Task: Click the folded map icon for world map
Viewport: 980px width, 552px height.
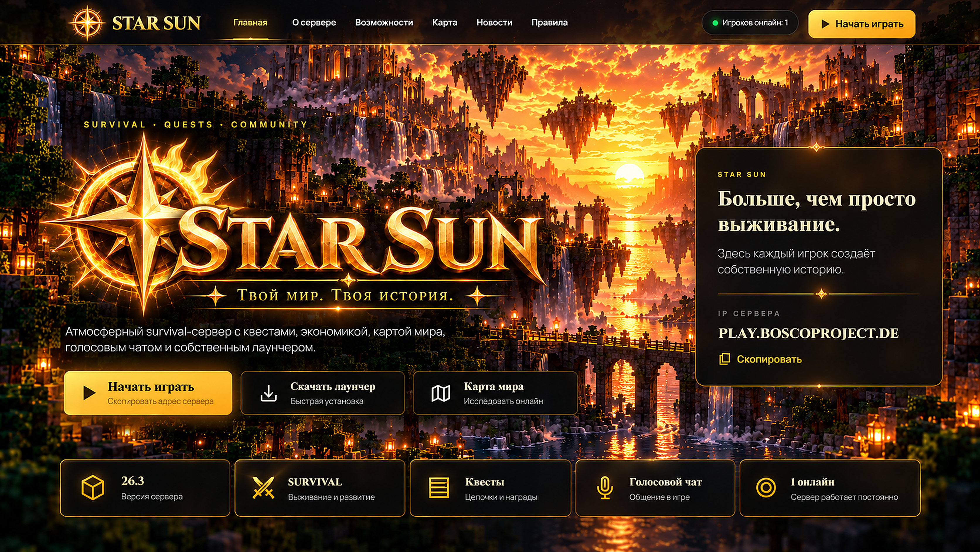Action: coord(440,393)
